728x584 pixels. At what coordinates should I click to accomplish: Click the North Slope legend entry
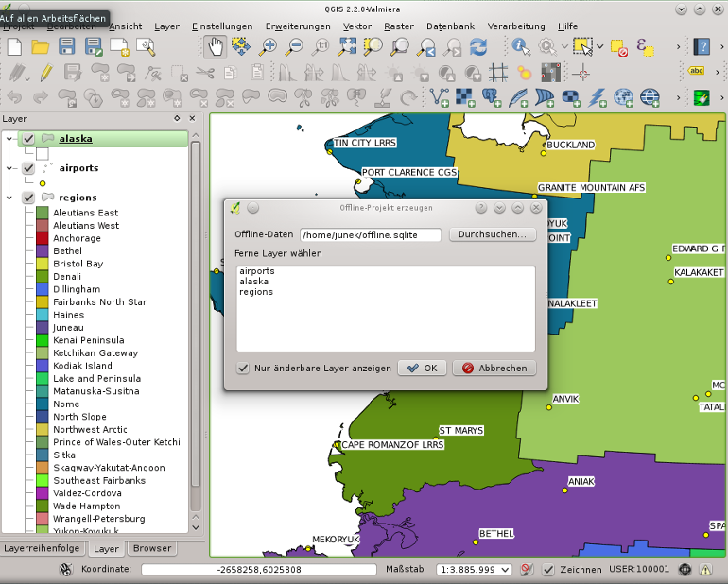point(79,417)
